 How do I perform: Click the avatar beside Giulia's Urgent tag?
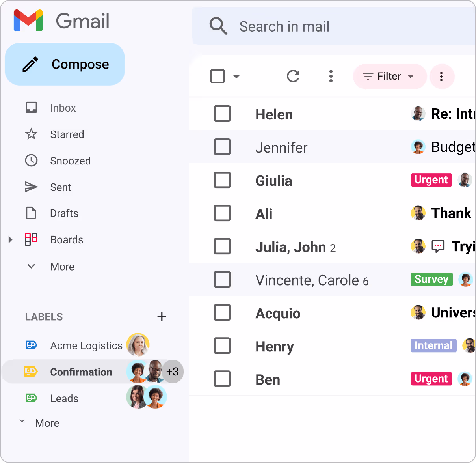465,180
